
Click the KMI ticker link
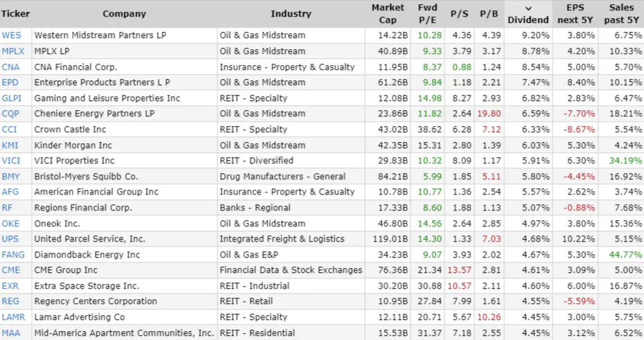tap(10, 145)
